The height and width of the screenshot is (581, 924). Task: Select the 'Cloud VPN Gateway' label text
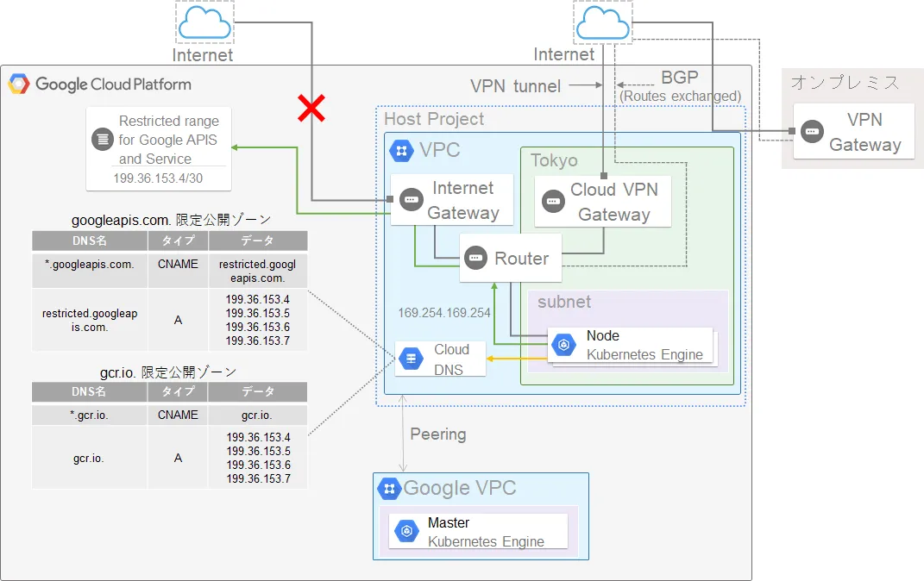(x=614, y=202)
